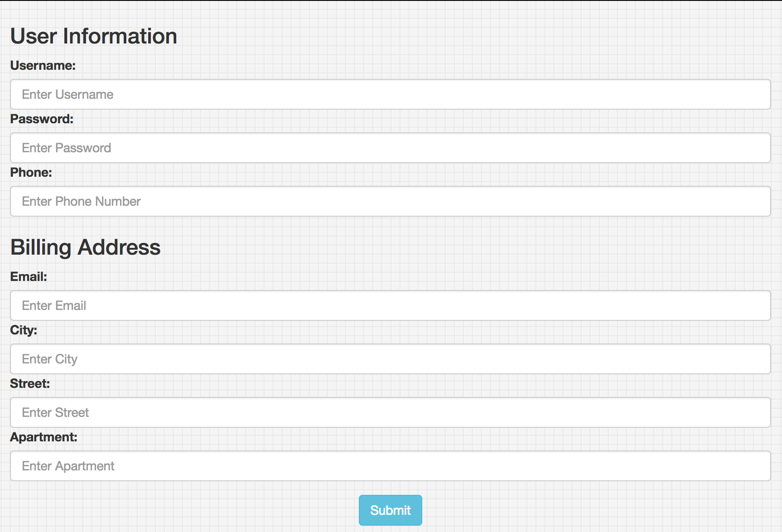
Task: Click the Username: label
Action: (x=43, y=65)
